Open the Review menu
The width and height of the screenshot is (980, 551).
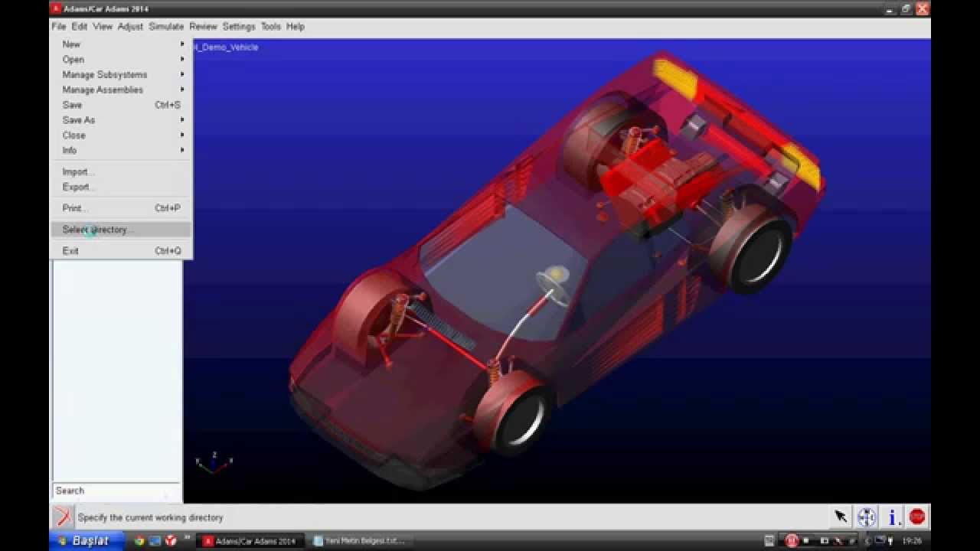tap(203, 26)
